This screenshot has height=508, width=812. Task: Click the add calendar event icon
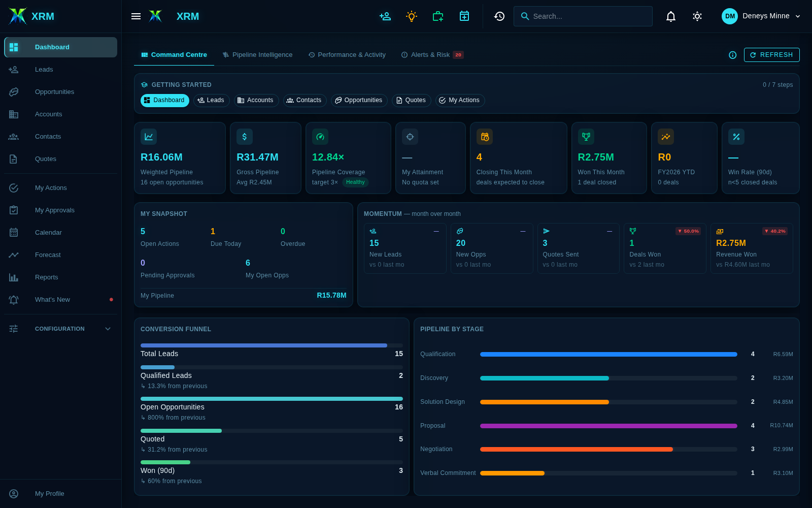(464, 16)
